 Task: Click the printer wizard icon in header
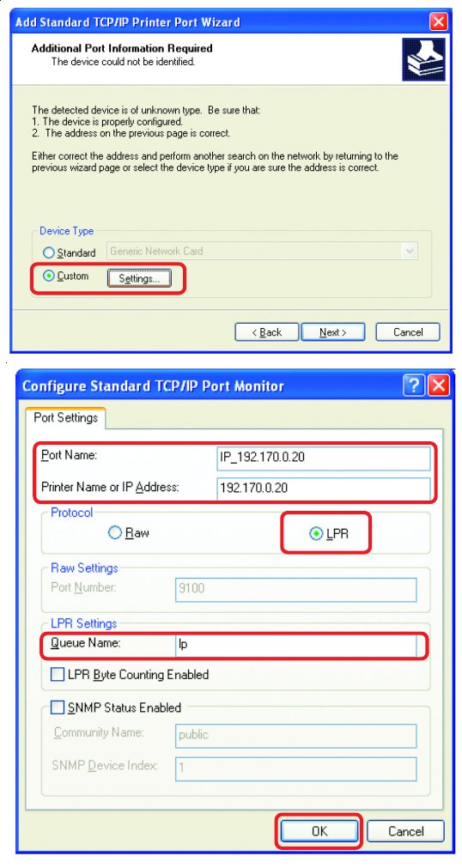[423, 60]
